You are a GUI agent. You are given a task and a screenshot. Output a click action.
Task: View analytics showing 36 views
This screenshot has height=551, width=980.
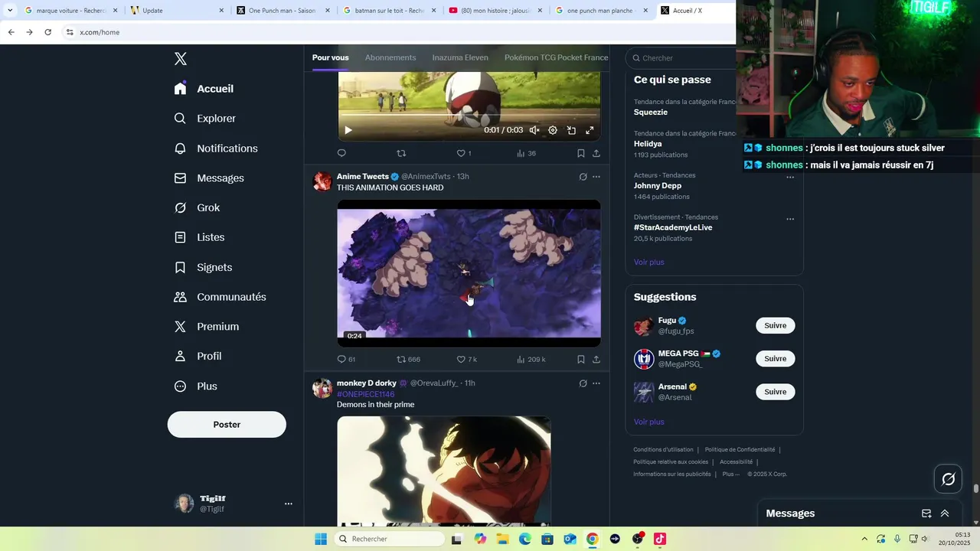pos(526,153)
